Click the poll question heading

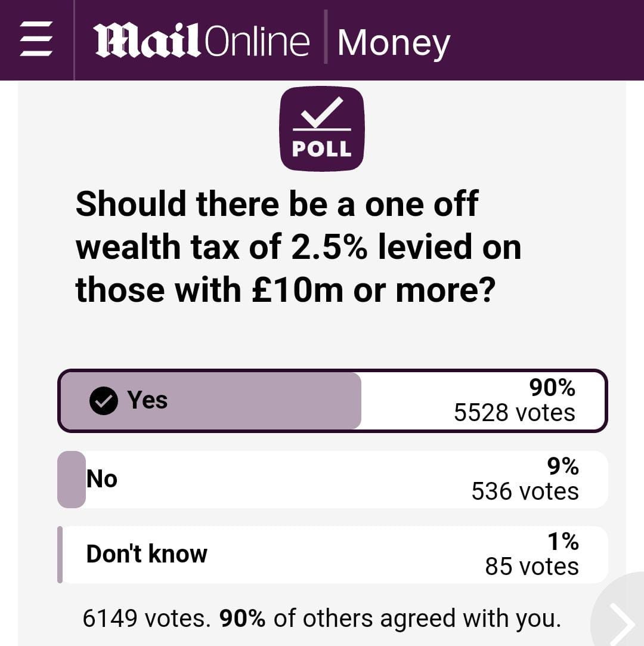coord(298,247)
